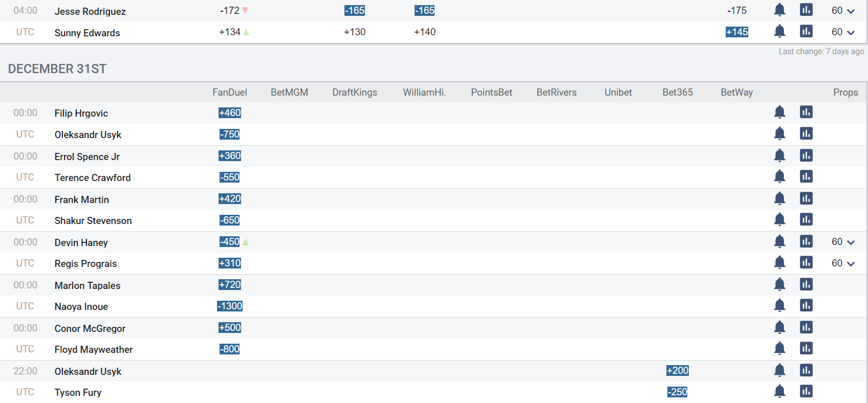Set alert bell for Errol Spence Jr
The width and height of the screenshot is (868, 403).
[779, 155]
